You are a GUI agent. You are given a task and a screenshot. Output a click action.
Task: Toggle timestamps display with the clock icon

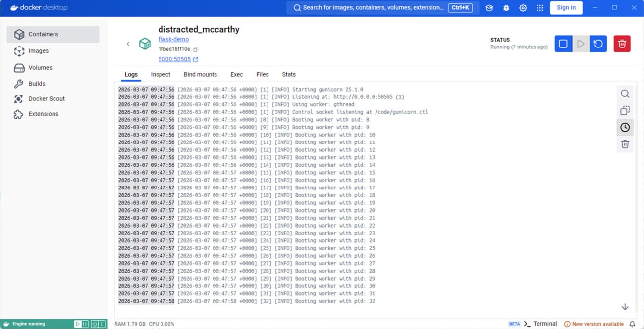[x=625, y=128]
